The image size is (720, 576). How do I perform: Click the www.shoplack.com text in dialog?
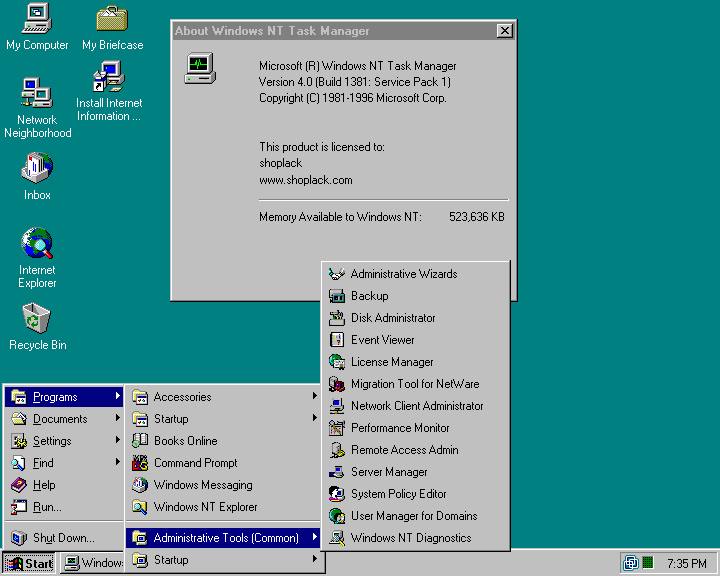click(306, 180)
